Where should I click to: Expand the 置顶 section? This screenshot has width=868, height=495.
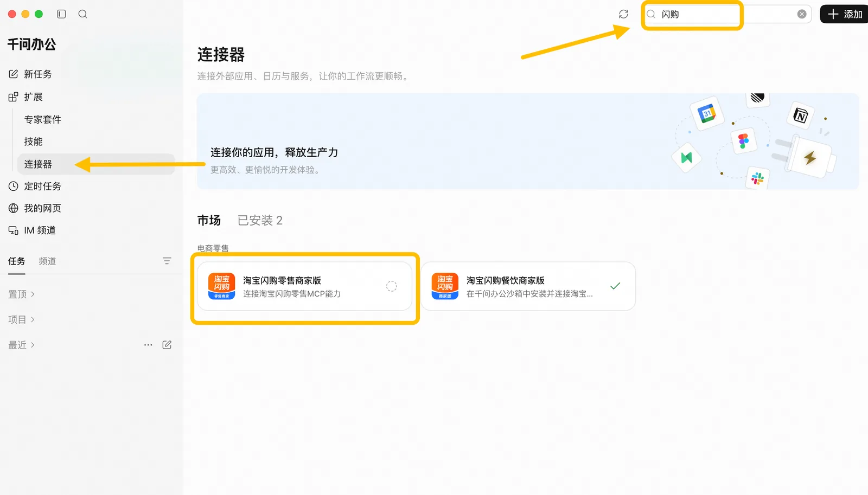(21, 294)
